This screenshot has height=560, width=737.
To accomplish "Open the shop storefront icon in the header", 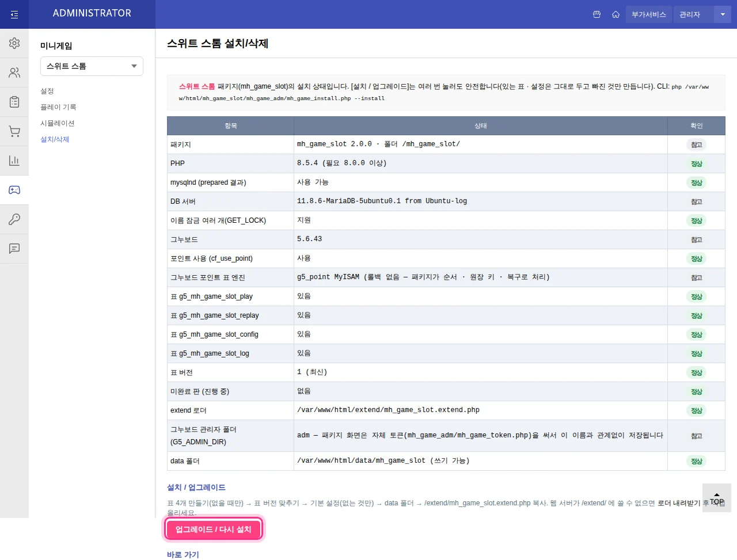I will (x=597, y=14).
